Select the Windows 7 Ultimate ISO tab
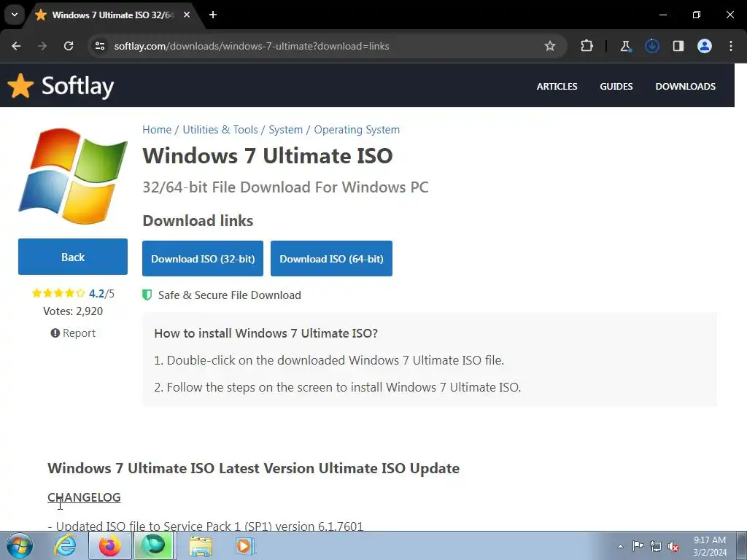 (112, 15)
